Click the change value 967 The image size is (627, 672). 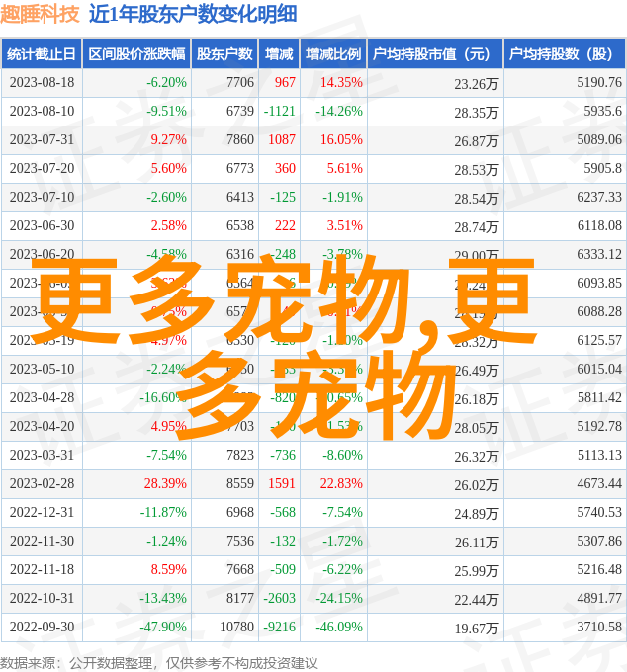point(285,82)
